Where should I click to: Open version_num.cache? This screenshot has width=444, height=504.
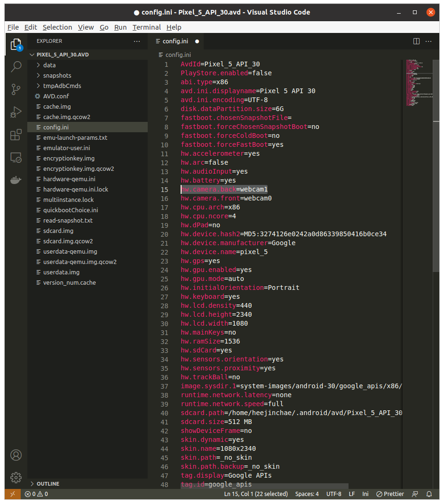(x=87, y=282)
